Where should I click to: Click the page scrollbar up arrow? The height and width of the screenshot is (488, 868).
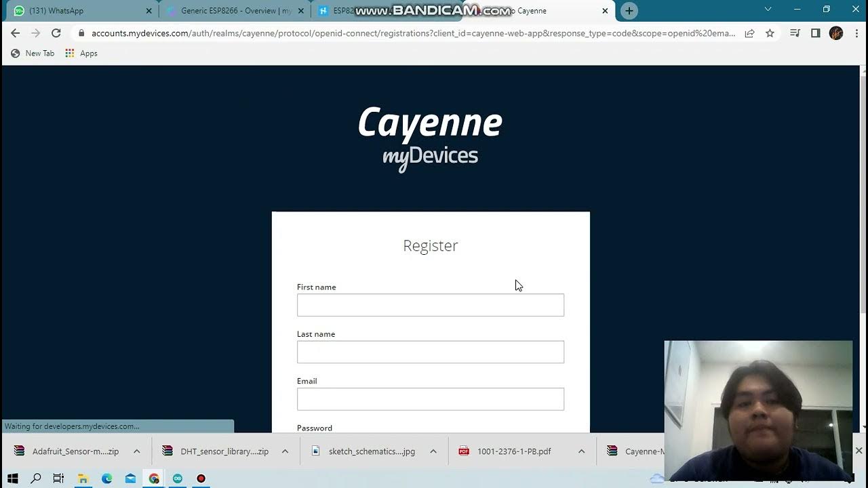tap(863, 70)
